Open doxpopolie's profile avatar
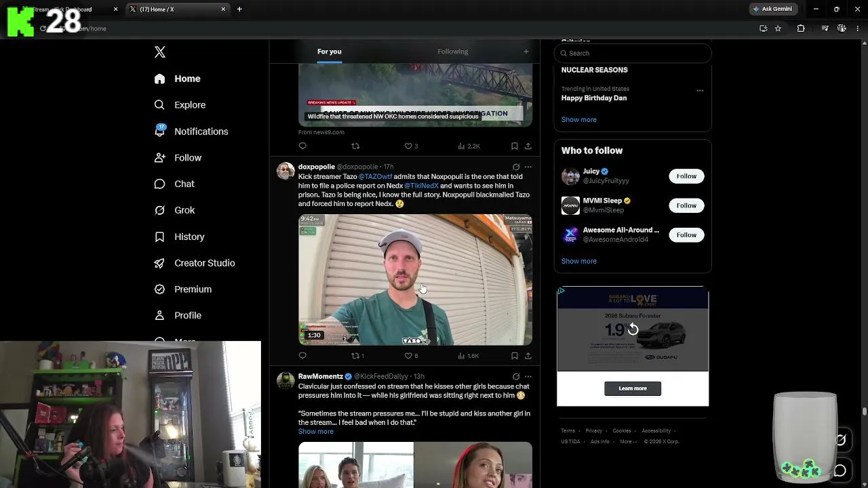Viewport: 868px width, 488px height. pos(285,170)
